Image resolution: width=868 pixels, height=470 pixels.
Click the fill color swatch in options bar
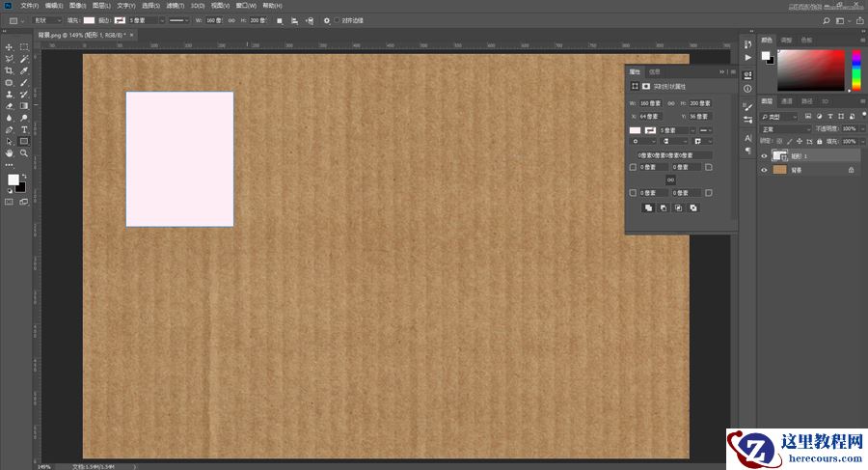tap(89, 19)
